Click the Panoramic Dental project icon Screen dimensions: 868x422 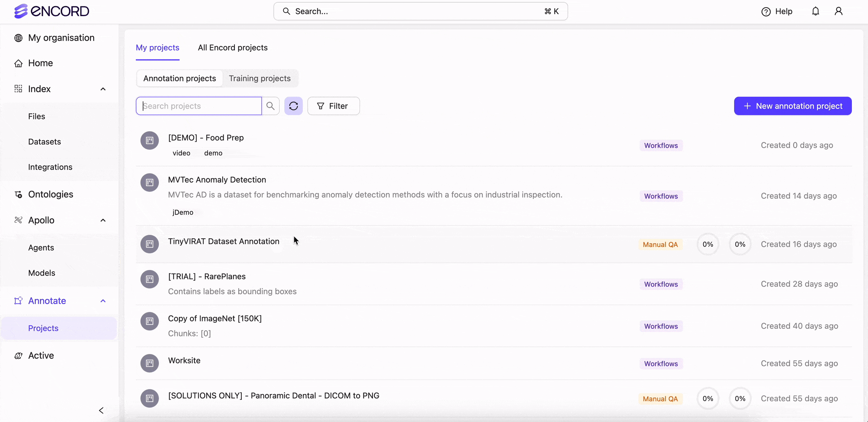[x=150, y=398]
